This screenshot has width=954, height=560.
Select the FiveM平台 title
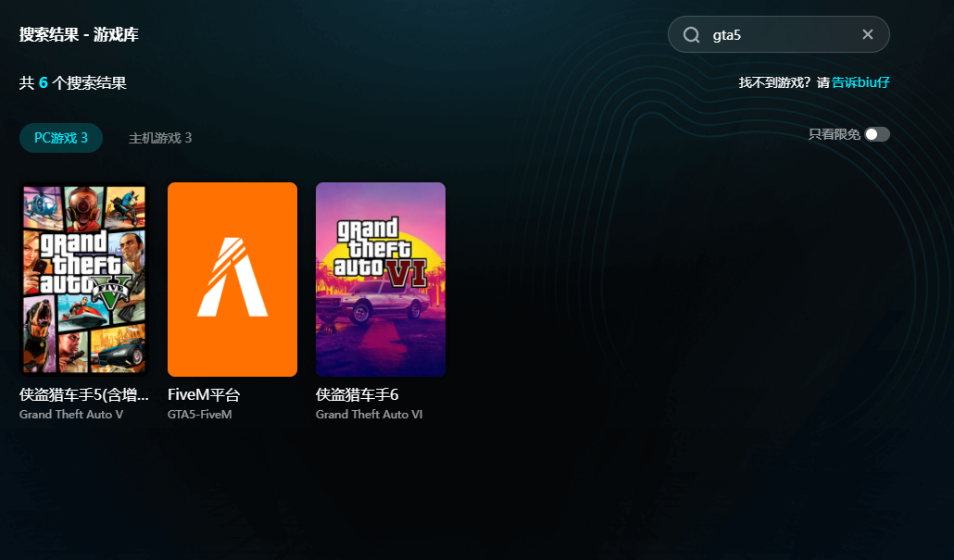click(204, 395)
